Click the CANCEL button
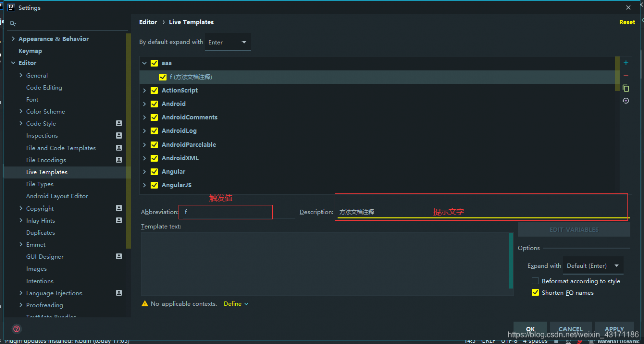 coord(571,329)
